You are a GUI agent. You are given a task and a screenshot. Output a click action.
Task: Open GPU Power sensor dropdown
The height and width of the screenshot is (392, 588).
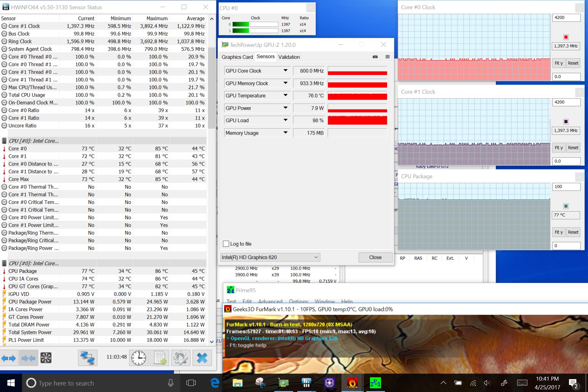click(x=286, y=108)
